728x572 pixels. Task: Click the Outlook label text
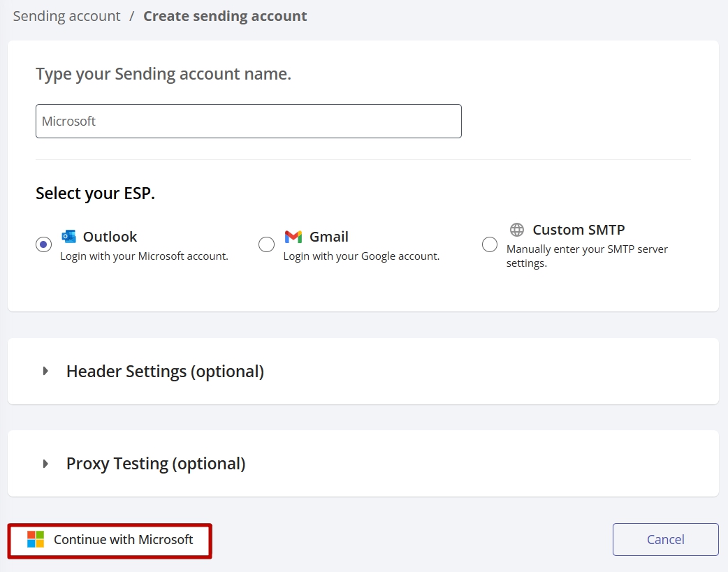110,237
